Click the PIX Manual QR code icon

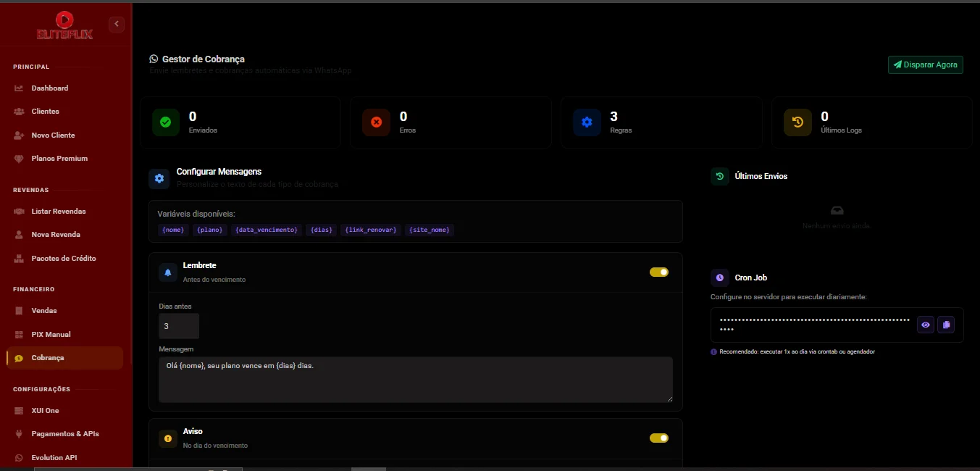coord(19,335)
